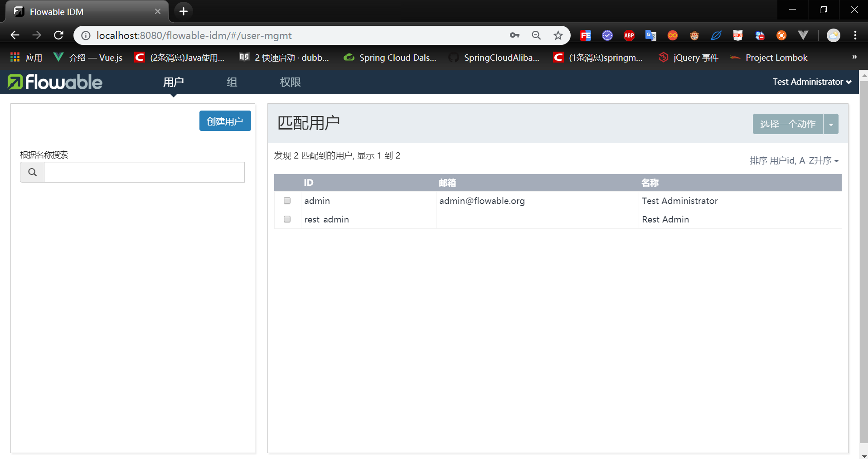The width and height of the screenshot is (868, 459).
Task: Open the springm CSDN bookmark
Action: tap(598, 58)
